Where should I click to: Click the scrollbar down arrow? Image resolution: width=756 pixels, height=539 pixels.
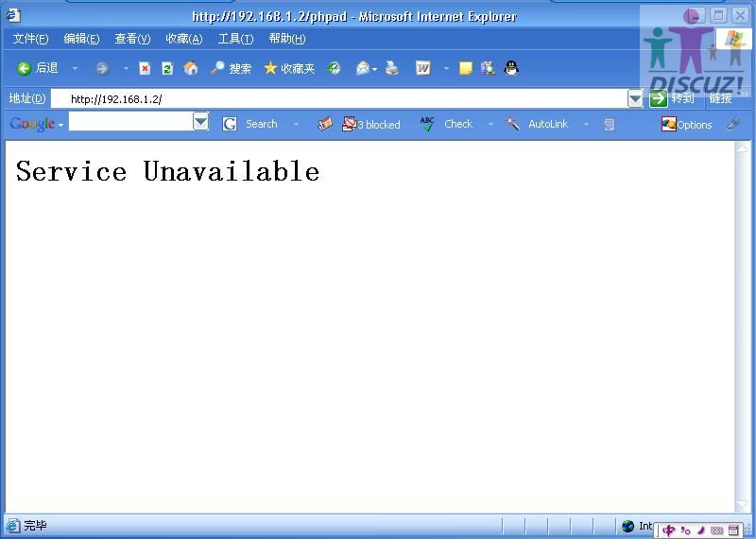click(x=742, y=504)
